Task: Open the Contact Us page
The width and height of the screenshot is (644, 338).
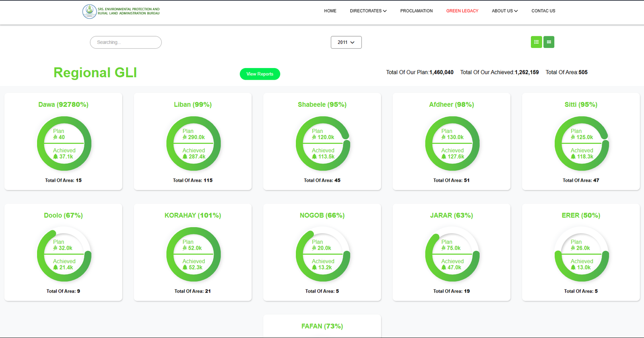Action: 543,11
